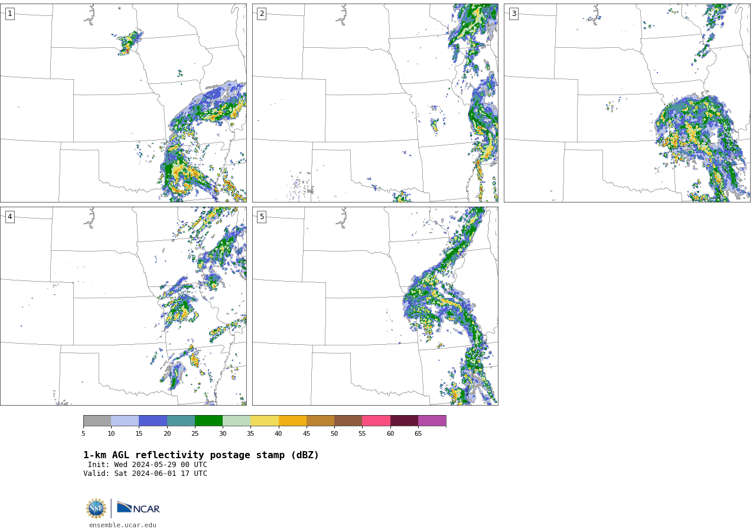Click the tan 45-50 dBZ swatch

[321, 421]
